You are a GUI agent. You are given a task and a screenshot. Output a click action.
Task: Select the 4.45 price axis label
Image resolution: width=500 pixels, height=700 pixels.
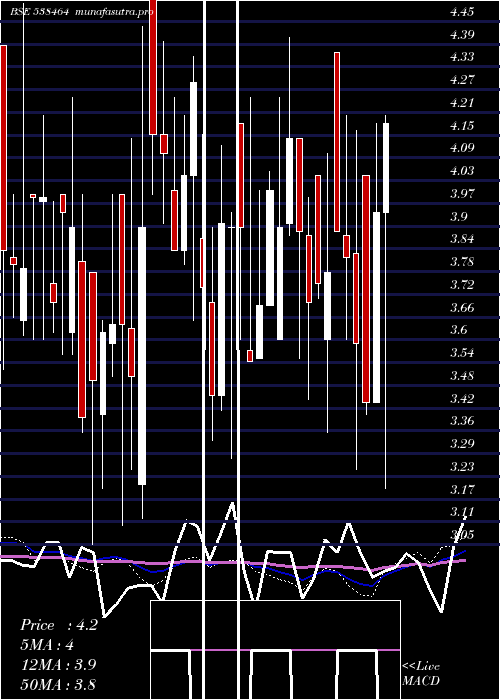[462, 12]
